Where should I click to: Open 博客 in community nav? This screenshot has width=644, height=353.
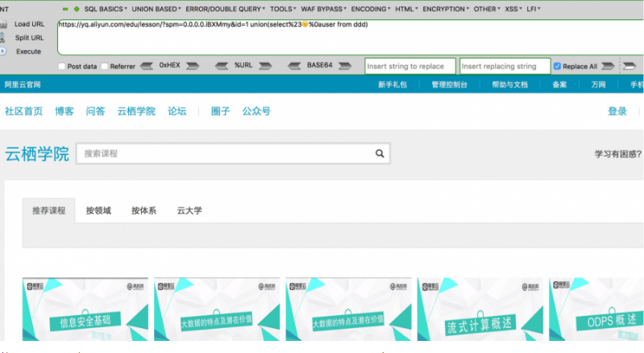[64, 111]
